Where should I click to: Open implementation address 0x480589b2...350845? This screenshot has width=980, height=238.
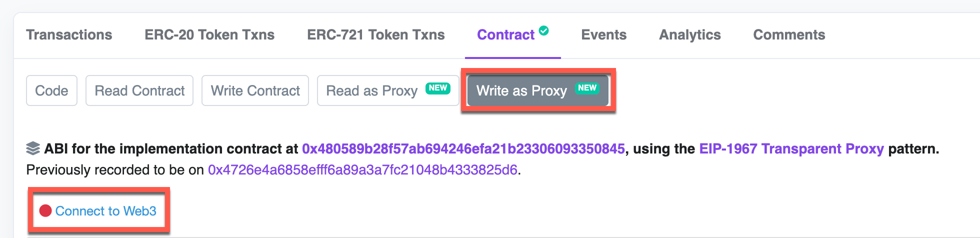tap(463, 149)
